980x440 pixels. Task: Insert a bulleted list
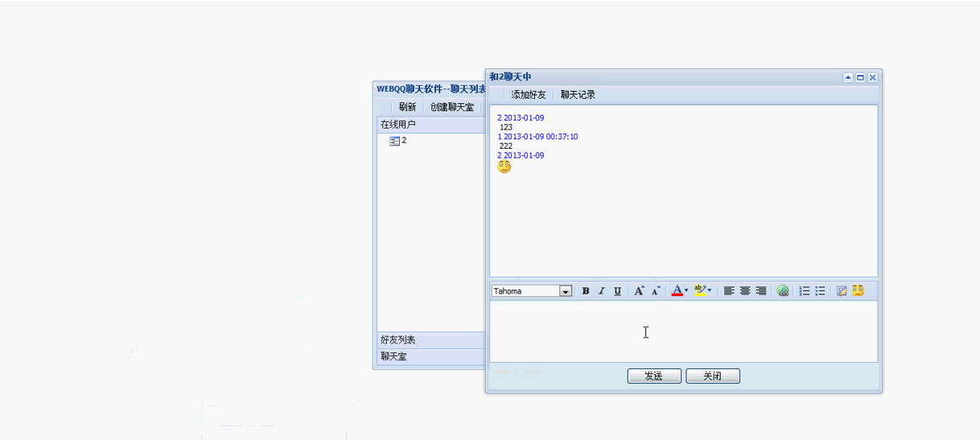820,291
